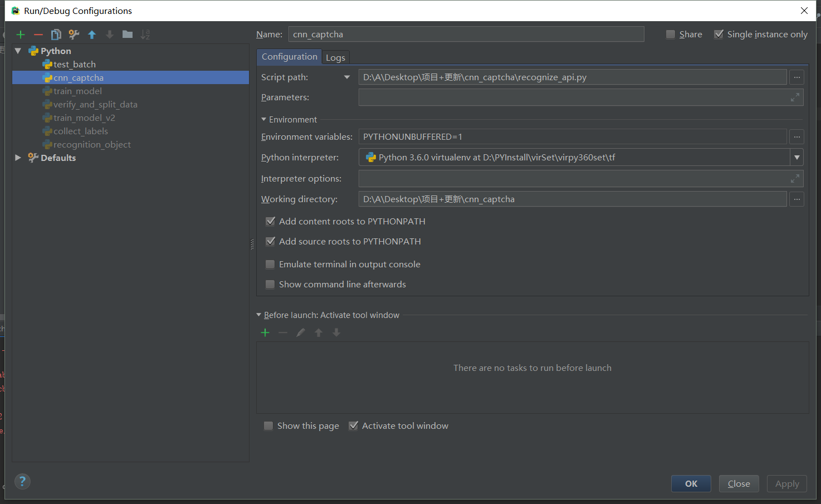This screenshot has width=821, height=504.
Task: Toggle the Share checkbox
Action: (671, 35)
